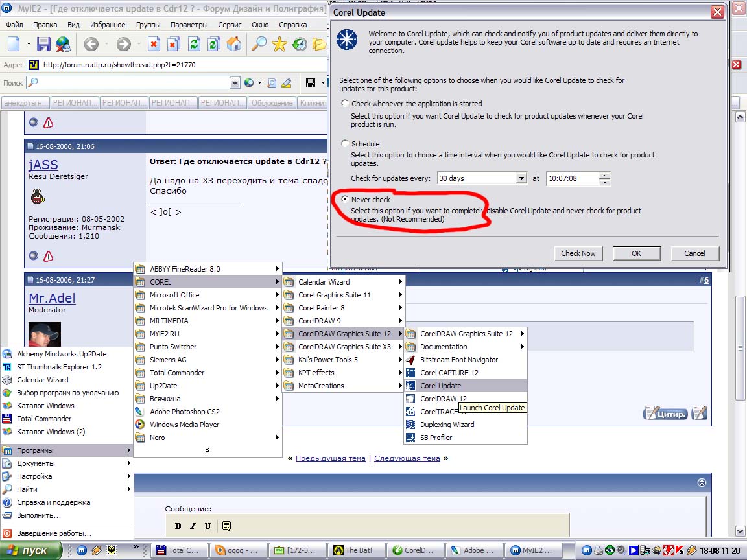Click the Italic formatting icon in message editor
This screenshot has width=747, height=560.
tap(193, 526)
